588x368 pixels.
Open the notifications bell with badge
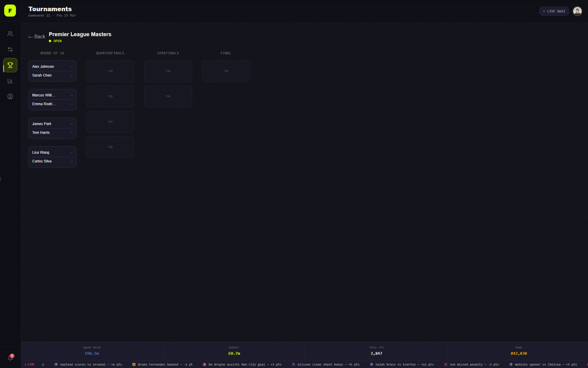10,358
